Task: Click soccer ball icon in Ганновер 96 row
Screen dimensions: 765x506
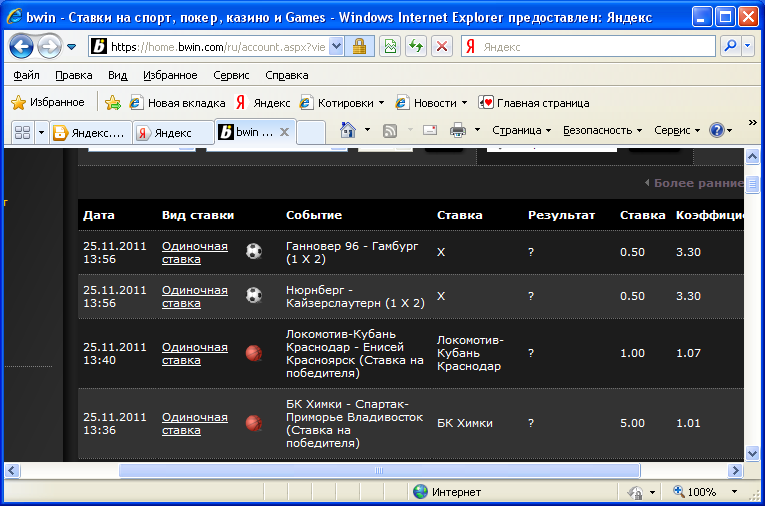Action: click(254, 251)
